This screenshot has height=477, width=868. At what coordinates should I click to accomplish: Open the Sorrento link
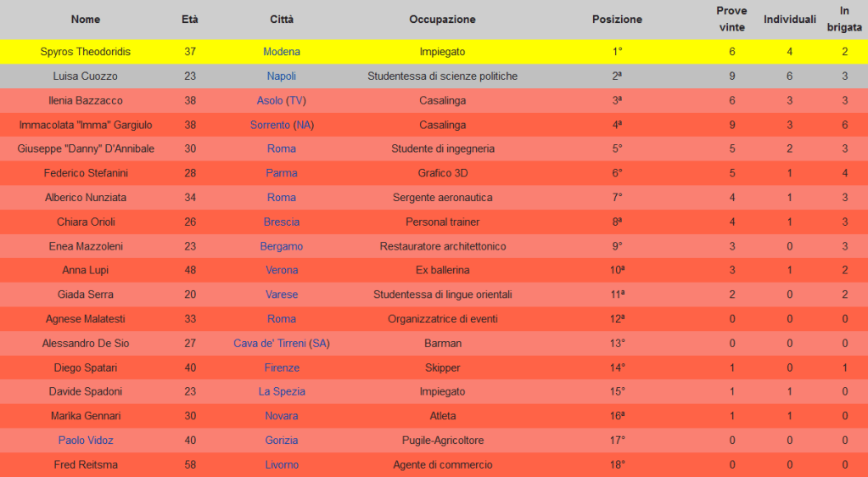coord(270,126)
